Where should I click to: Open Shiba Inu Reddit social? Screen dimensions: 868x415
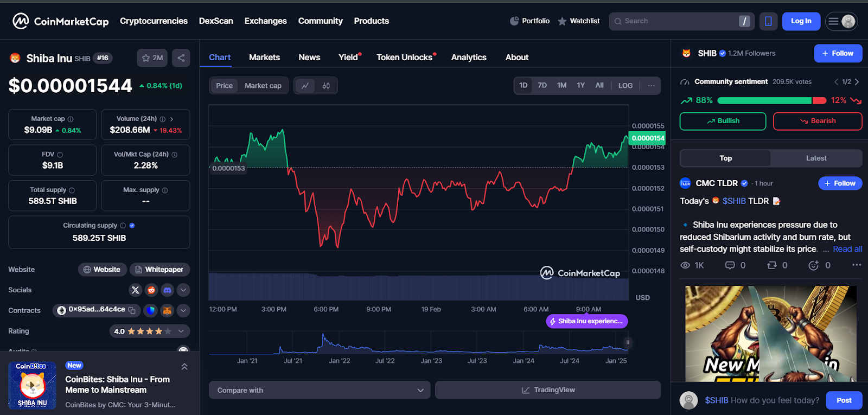151,290
